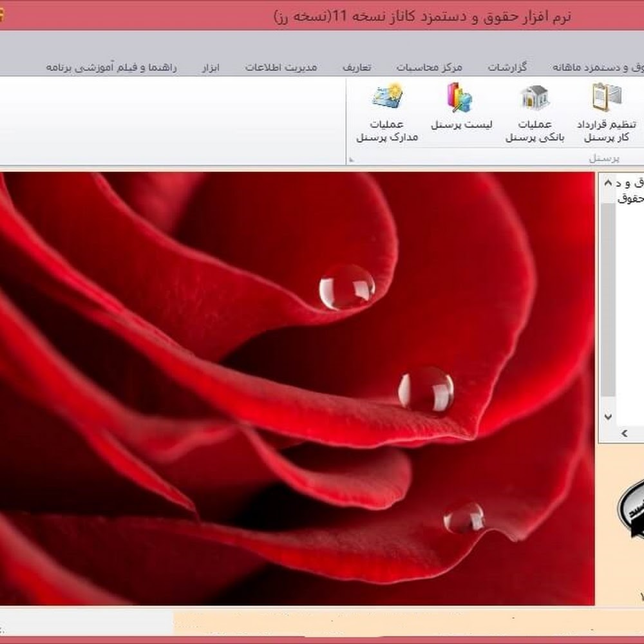This screenshot has width=644, height=644.
Task: Select the حقوق row in the side panel
Action: (630, 198)
